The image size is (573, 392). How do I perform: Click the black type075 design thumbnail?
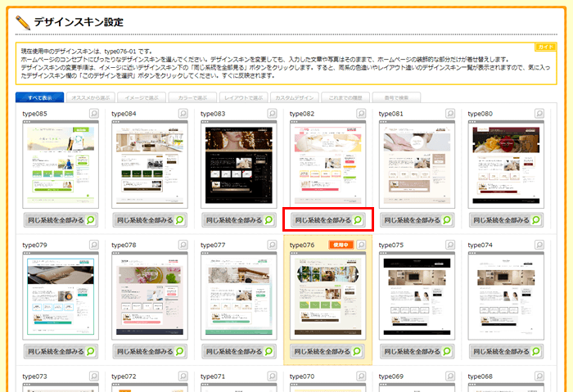[x=417, y=296]
